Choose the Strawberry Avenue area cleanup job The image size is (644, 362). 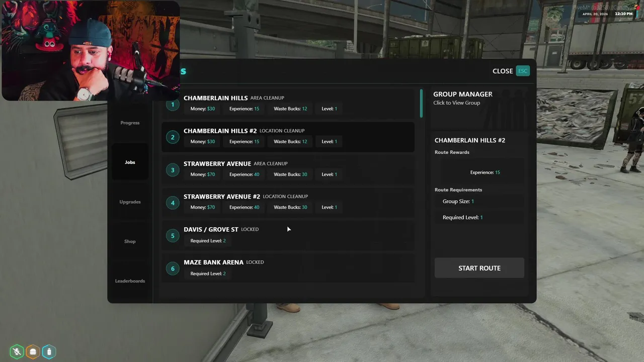tap(288, 170)
